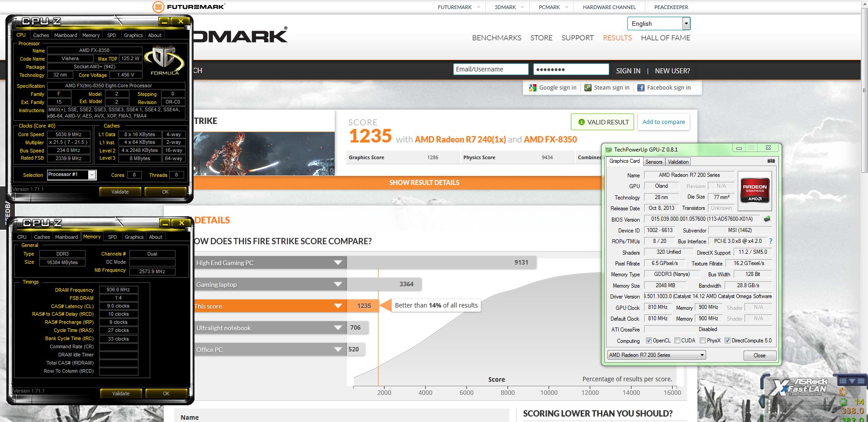Expand the High End Gaming PC row

(x=338, y=263)
